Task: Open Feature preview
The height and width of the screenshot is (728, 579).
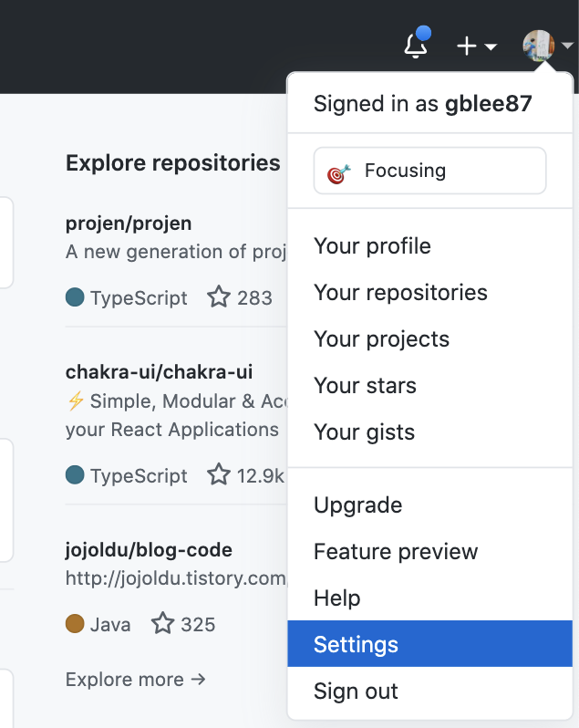Action: point(396,552)
